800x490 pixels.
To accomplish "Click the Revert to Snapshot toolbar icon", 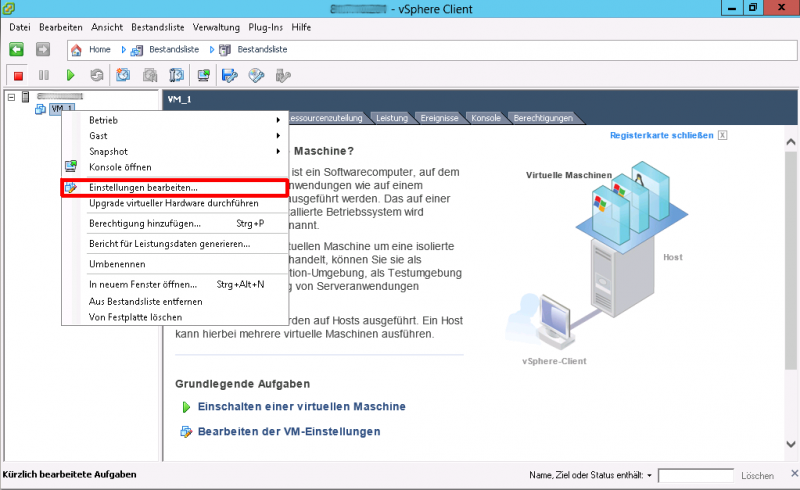I will [x=150, y=76].
